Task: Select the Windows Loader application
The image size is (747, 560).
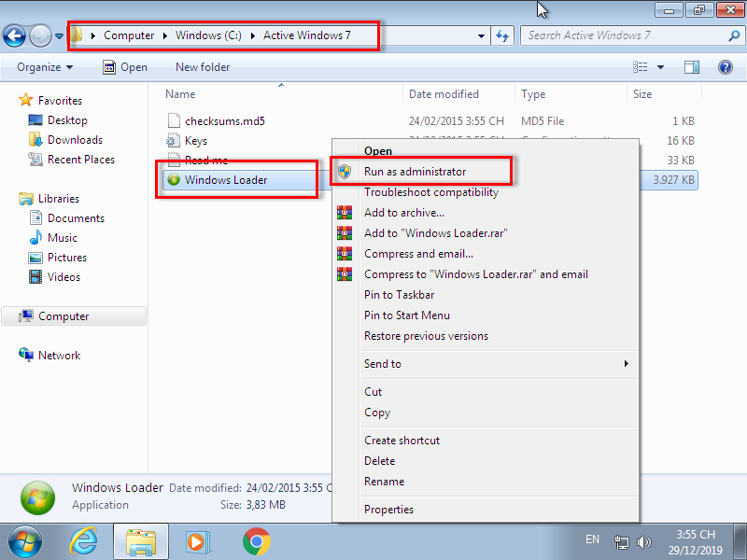Action: [226, 180]
